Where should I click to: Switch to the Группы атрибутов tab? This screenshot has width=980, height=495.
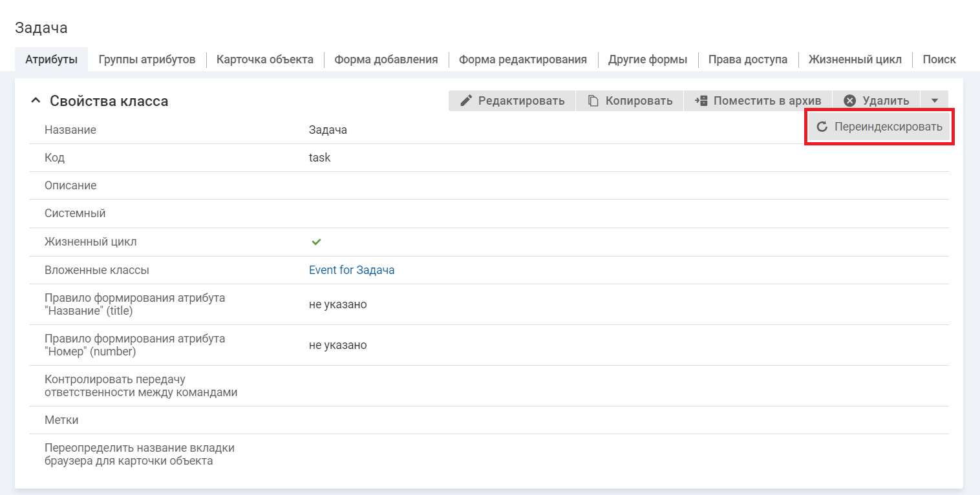pos(147,59)
